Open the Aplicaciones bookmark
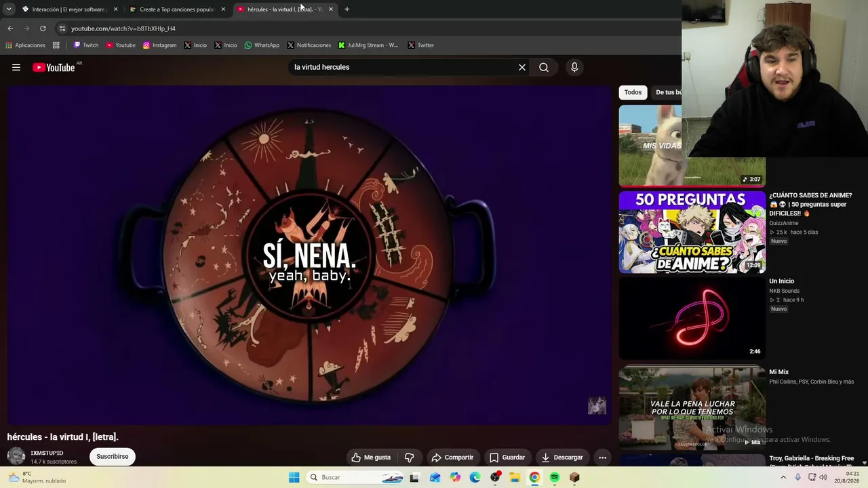Screen dimensions: 868x488 click(x=25, y=45)
